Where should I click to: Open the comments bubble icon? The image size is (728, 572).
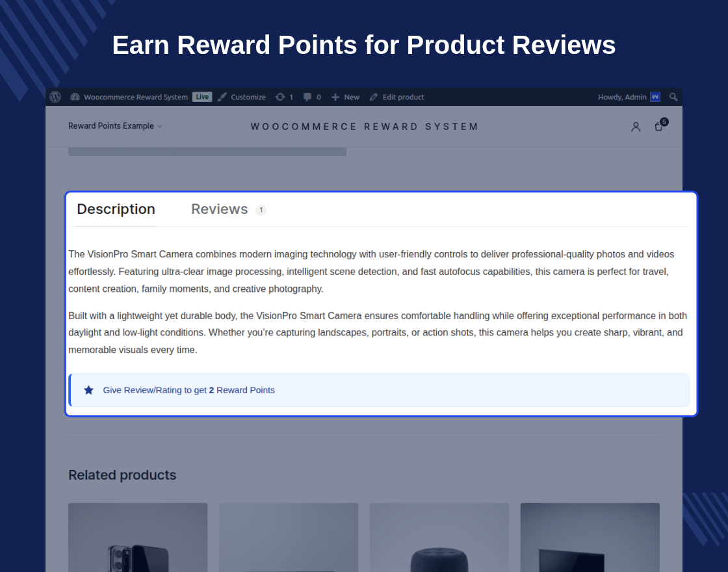tap(307, 97)
